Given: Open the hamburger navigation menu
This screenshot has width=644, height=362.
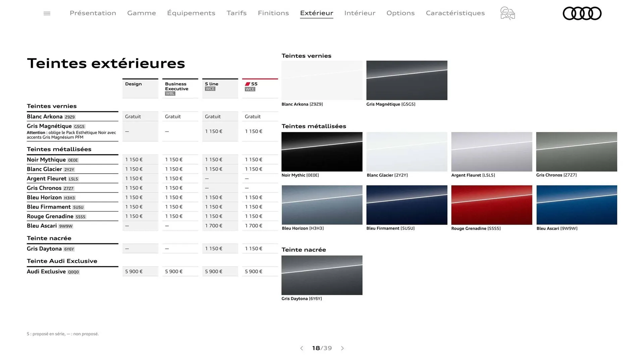Looking at the screenshot, I should 47,13.
